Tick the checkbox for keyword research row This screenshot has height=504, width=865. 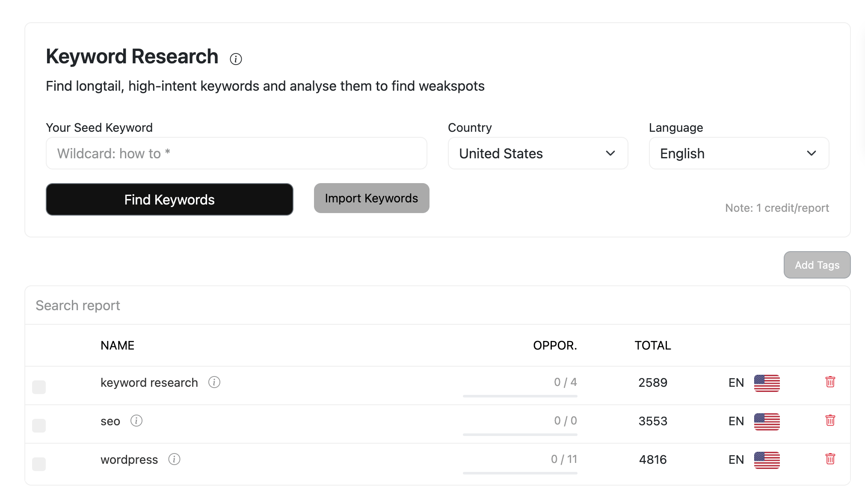[x=39, y=387]
